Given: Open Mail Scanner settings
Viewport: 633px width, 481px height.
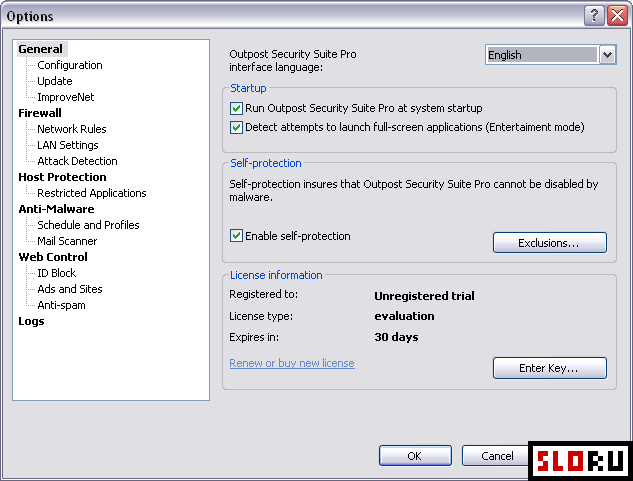Looking at the screenshot, I should tap(67, 241).
